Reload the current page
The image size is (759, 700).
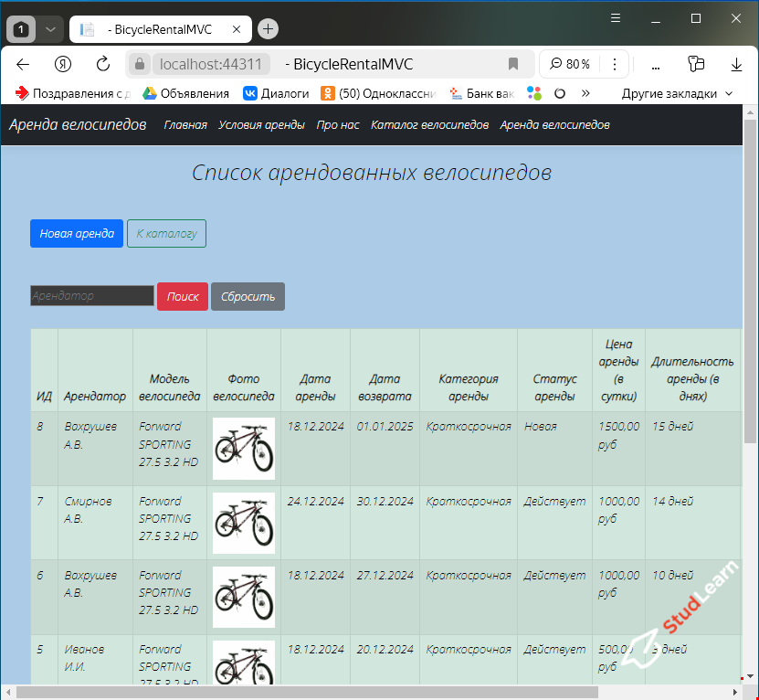pyautogui.click(x=100, y=64)
